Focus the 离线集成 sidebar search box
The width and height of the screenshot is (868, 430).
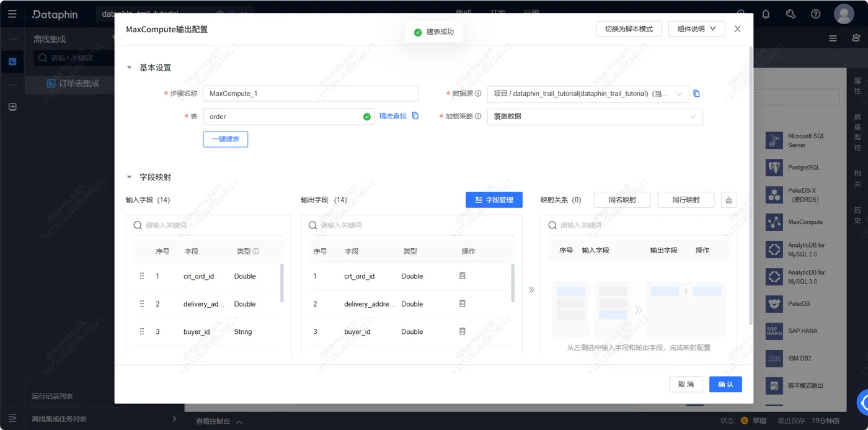74,58
